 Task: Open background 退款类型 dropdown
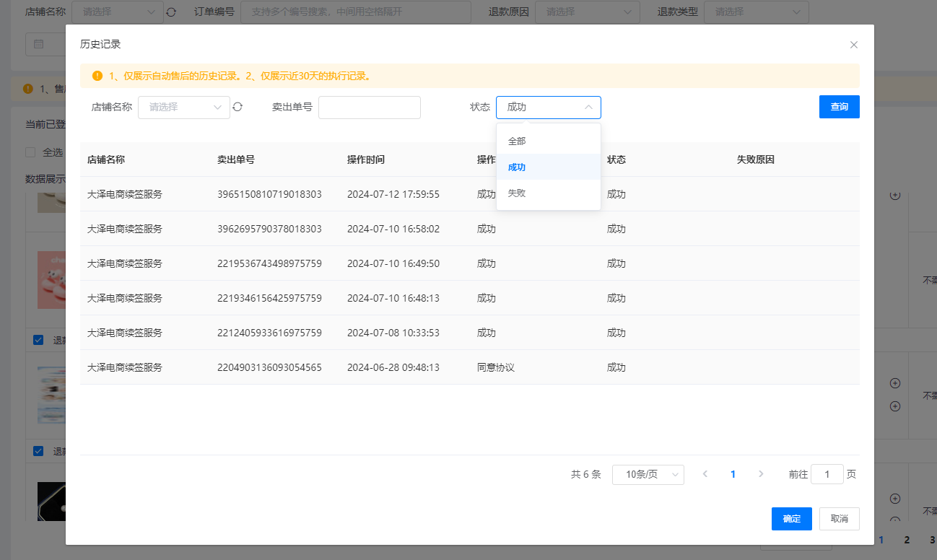pyautogui.click(x=757, y=12)
